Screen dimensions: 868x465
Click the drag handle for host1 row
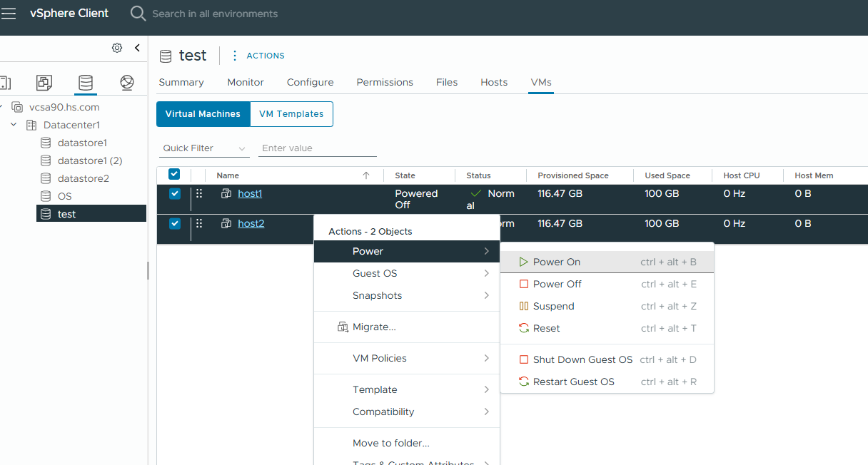199,193
